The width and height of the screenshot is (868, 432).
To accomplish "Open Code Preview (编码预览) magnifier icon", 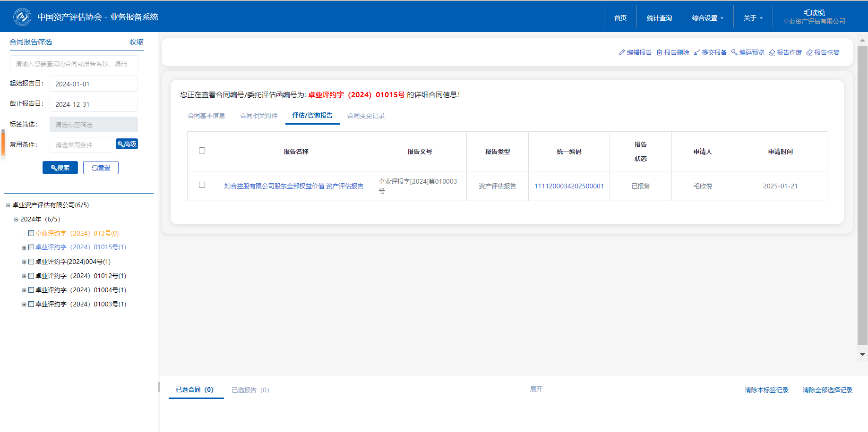I will [x=734, y=52].
